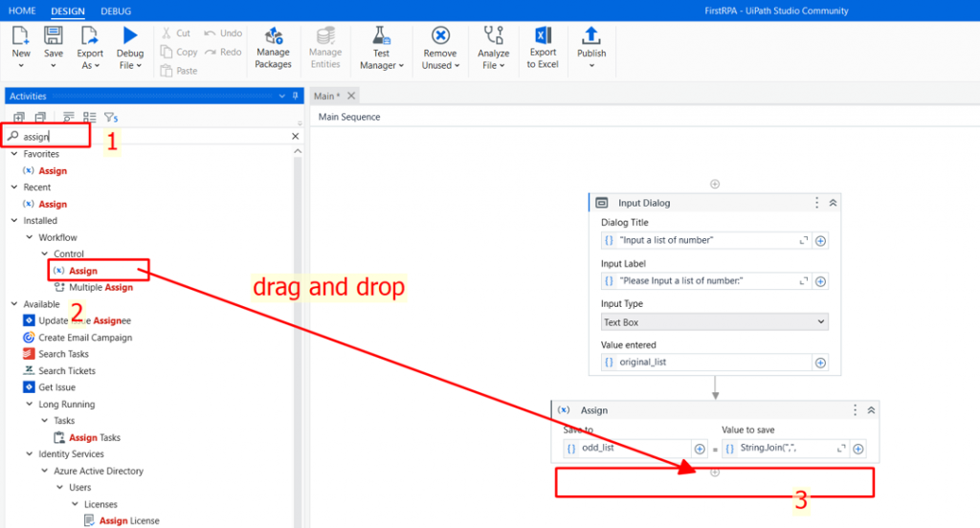Click the Publish button

[x=591, y=47]
